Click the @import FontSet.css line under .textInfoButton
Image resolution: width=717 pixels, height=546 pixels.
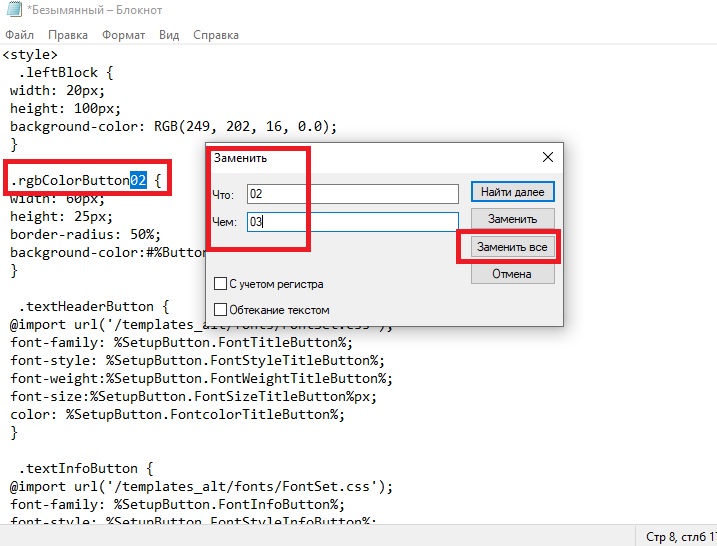click(x=201, y=487)
